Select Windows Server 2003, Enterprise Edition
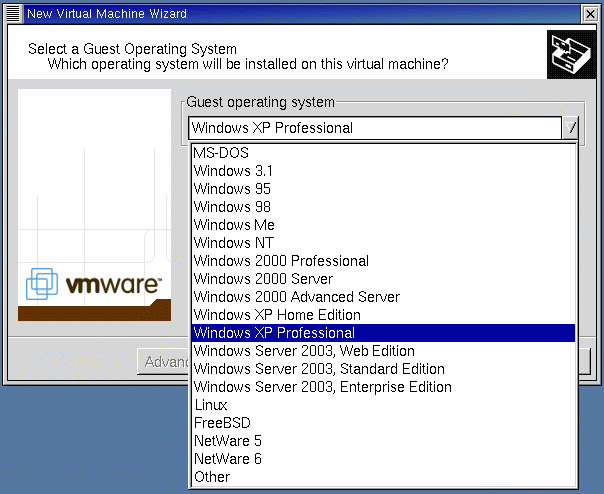 pyautogui.click(x=383, y=387)
